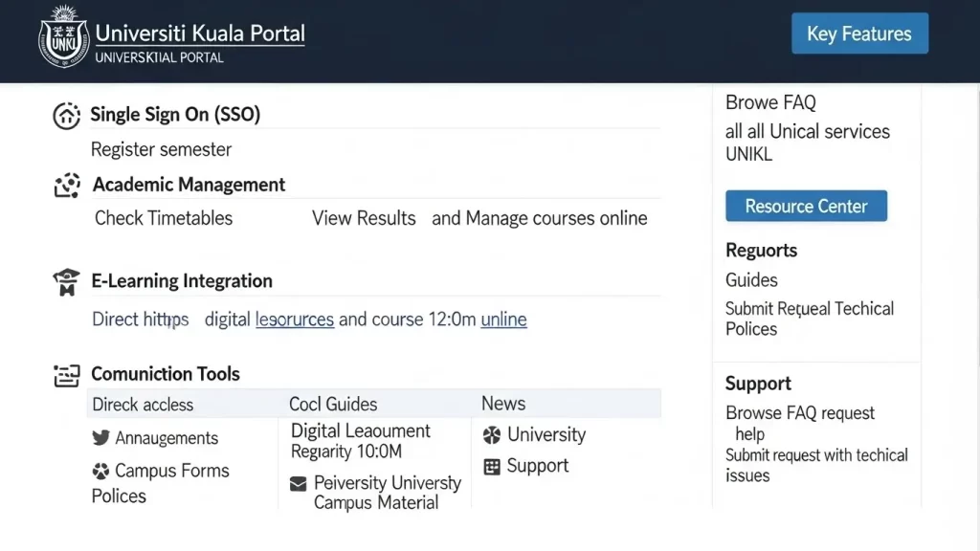Click the E-Learning Integration heading
The width and height of the screenshot is (980, 551).
pyautogui.click(x=182, y=281)
